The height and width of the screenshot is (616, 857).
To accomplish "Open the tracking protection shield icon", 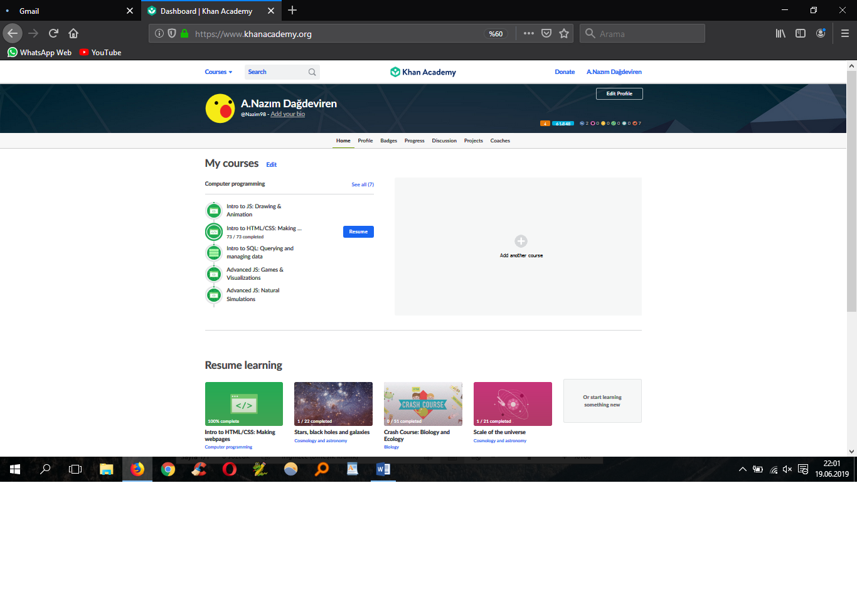I will (x=172, y=34).
